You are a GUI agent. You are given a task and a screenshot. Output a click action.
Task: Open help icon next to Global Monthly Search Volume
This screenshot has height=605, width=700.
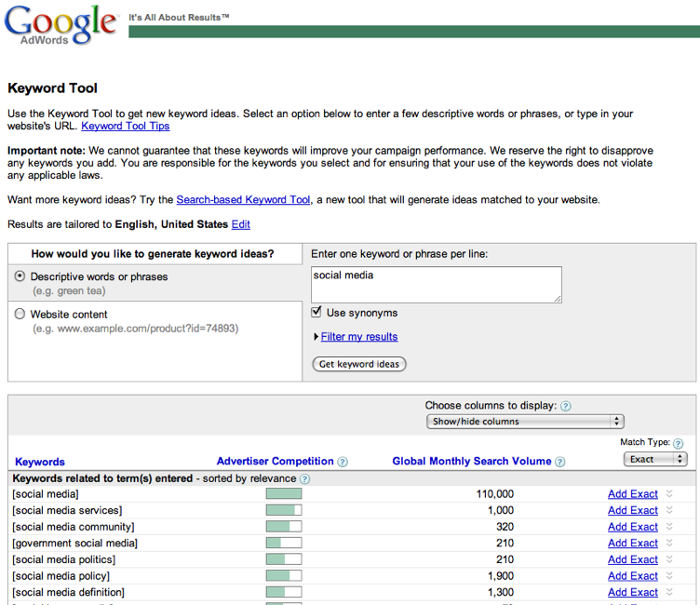(x=559, y=462)
